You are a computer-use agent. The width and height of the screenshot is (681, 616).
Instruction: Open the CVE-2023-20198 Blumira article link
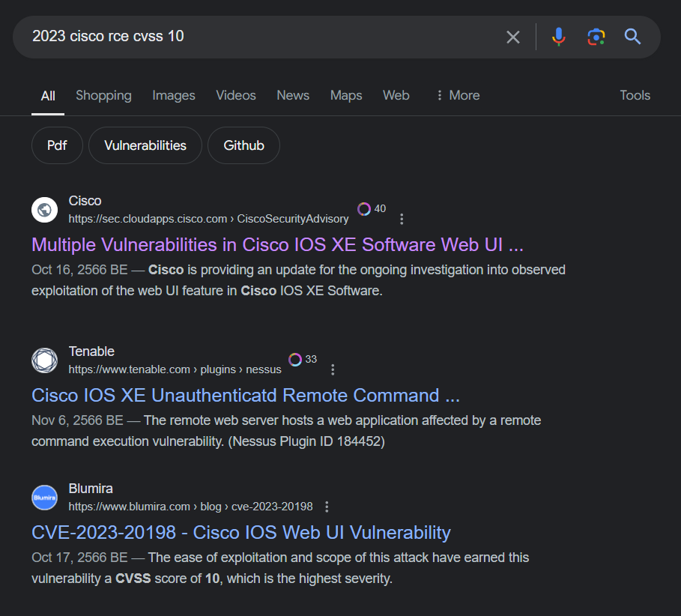(241, 533)
